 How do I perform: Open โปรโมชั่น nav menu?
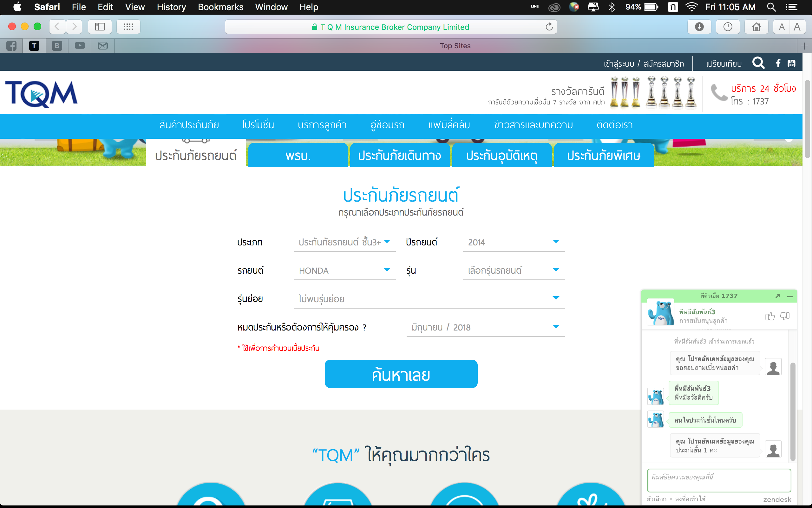coord(259,125)
